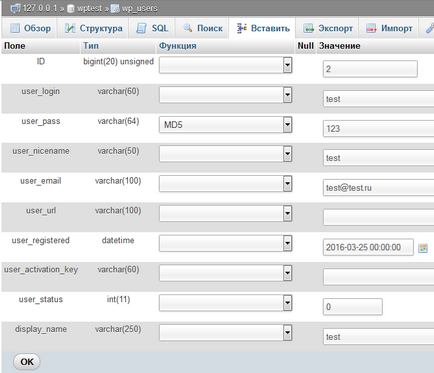The height and width of the screenshot is (373, 434).
Task: Click the Структура tab icon
Action: [x=70, y=28]
